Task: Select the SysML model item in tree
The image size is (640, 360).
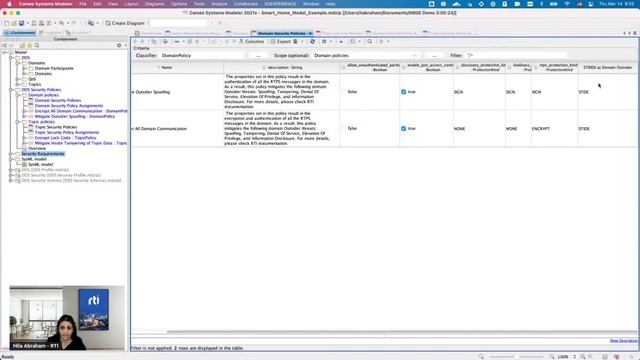Action: point(40,164)
